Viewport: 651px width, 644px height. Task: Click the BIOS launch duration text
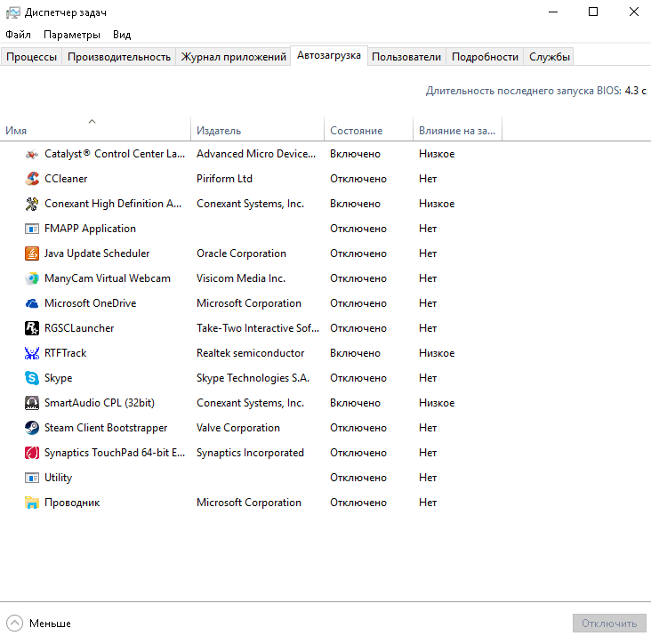[536, 91]
